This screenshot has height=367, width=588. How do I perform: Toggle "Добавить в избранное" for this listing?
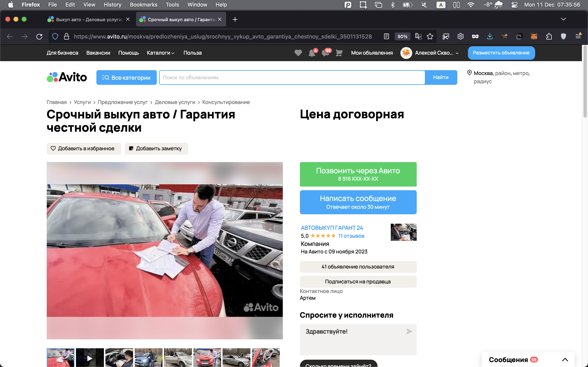[84, 149]
